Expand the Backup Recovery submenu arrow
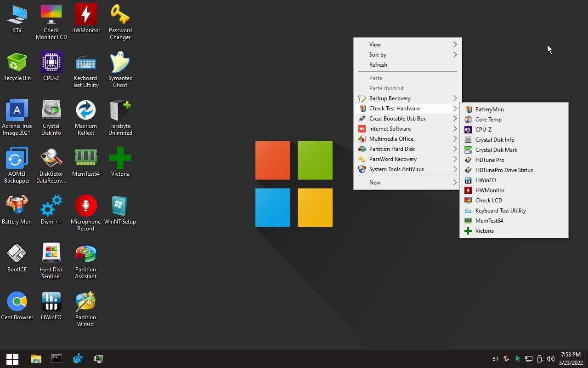Screen dimensions: 588x368 click(455, 98)
